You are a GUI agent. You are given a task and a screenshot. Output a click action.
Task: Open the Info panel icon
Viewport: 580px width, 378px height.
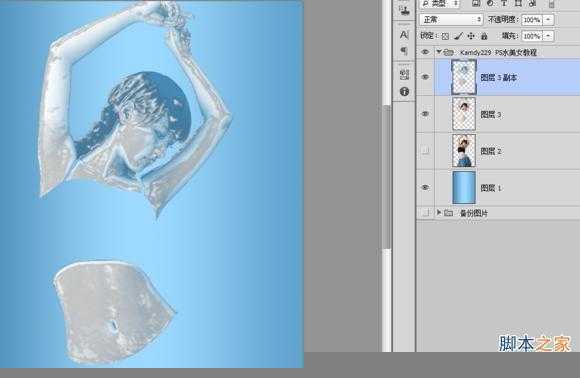coord(404,91)
